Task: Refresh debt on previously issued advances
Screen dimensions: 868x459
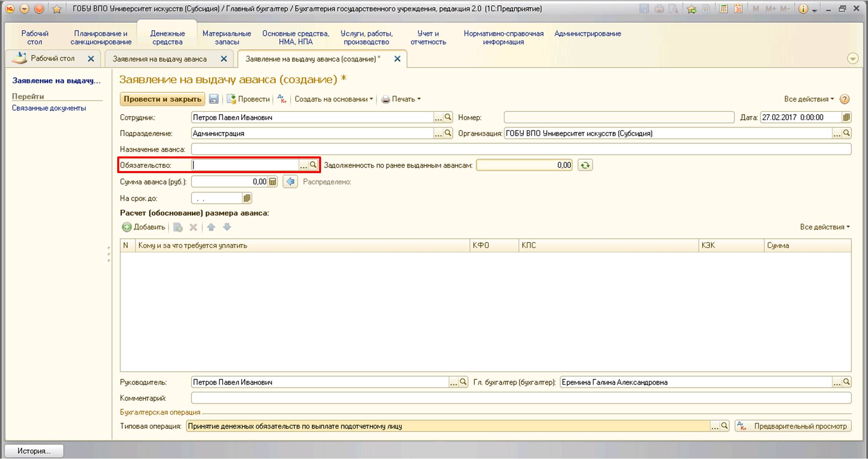Action: (x=585, y=165)
